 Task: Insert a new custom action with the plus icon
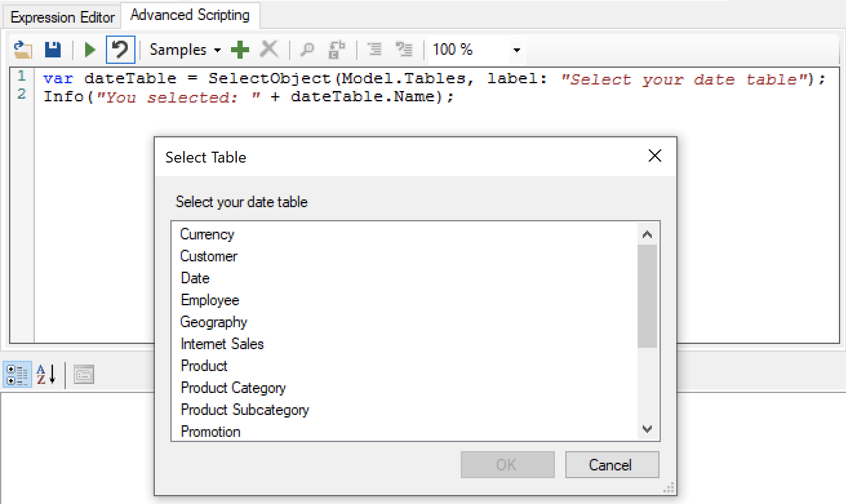click(x=239, y=49)
